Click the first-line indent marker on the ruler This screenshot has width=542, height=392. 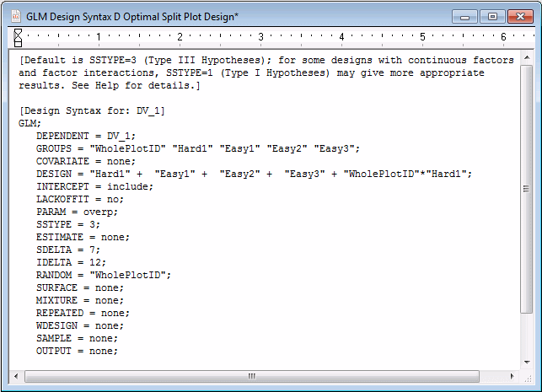[19, 32]
